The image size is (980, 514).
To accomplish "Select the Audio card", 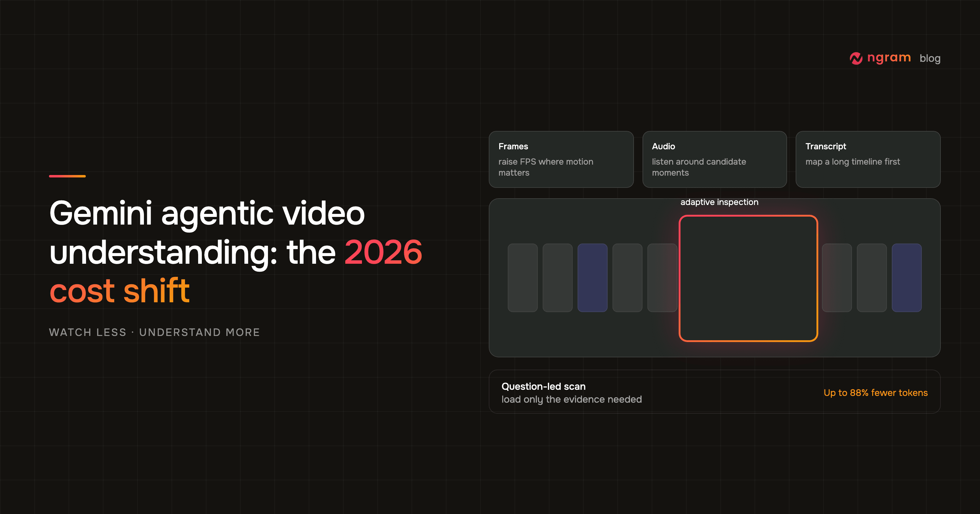I will pos(714,159).
